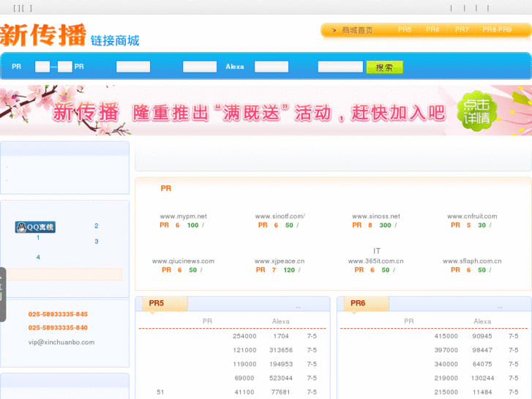Click the Alexa column header in PR5 table
The image size is (532, 399).
coord(280,321)
